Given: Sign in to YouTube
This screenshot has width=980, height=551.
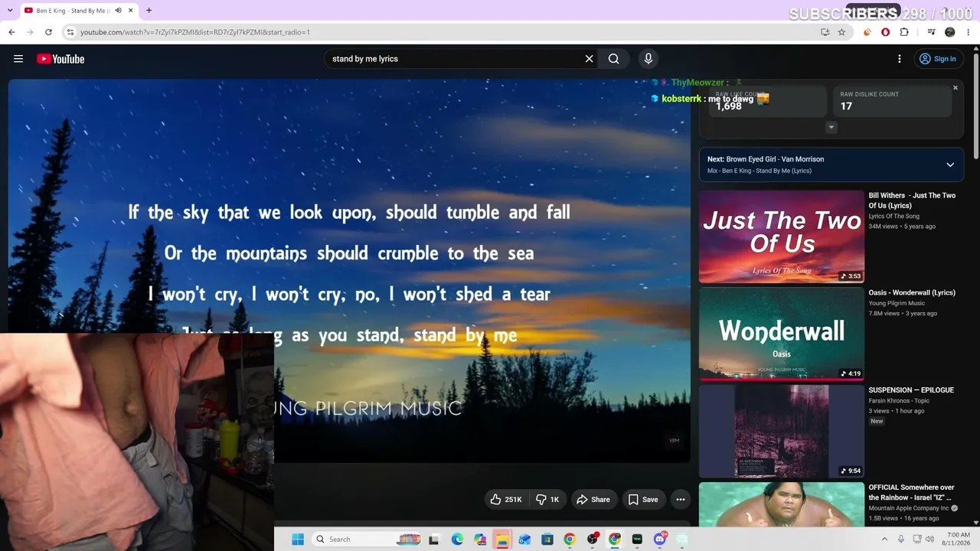Looking at the screenshot, I should (x=937, y=59).
